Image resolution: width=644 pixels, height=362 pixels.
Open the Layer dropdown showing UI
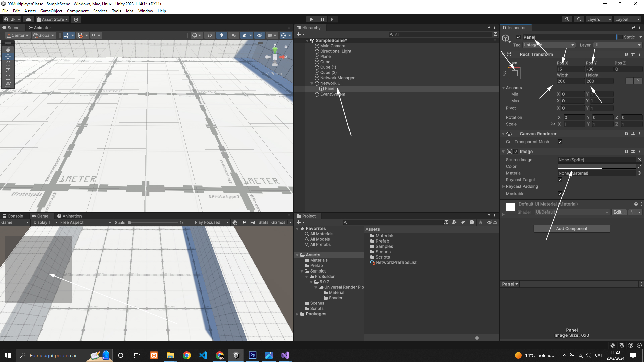tap(617, 45)
